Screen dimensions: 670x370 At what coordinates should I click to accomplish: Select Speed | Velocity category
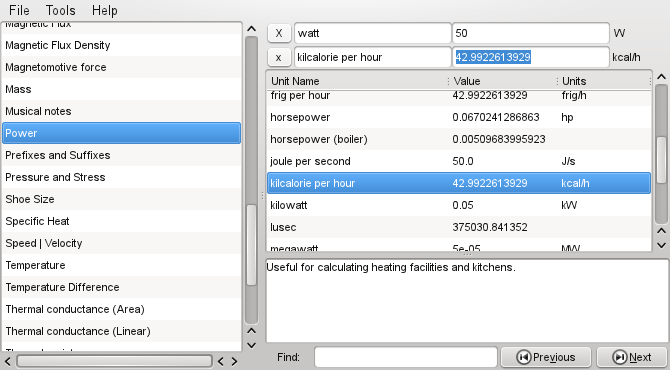pos(122,243)
